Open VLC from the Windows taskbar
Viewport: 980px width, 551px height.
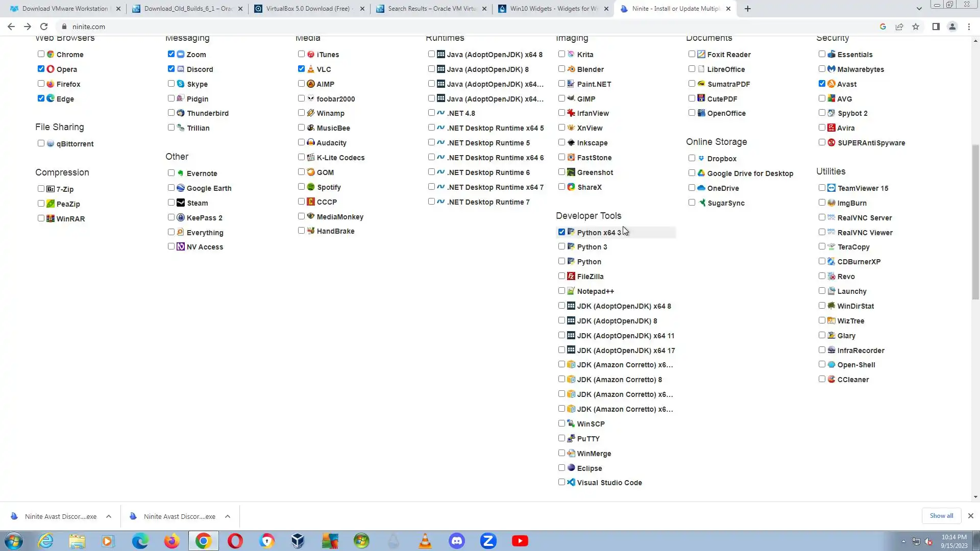click(425, 541)
